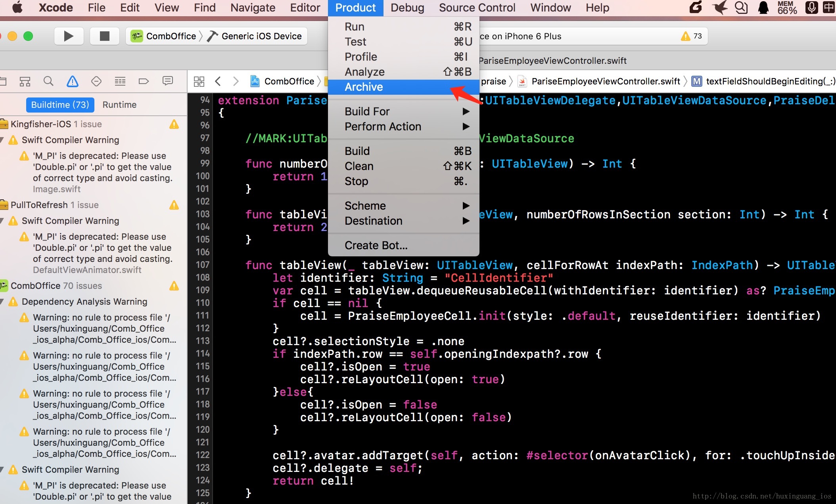Click the Scheme selector dropdown

[161, 37]
